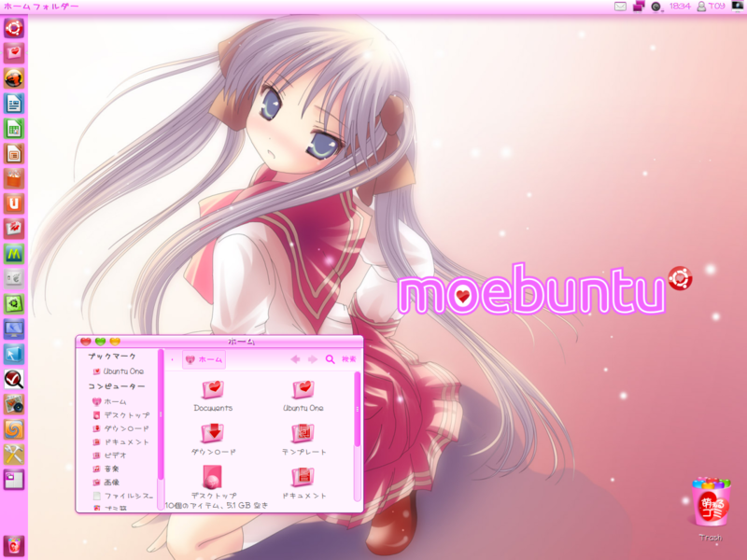Go forward with the file manager forward arrow

point(313,359)
